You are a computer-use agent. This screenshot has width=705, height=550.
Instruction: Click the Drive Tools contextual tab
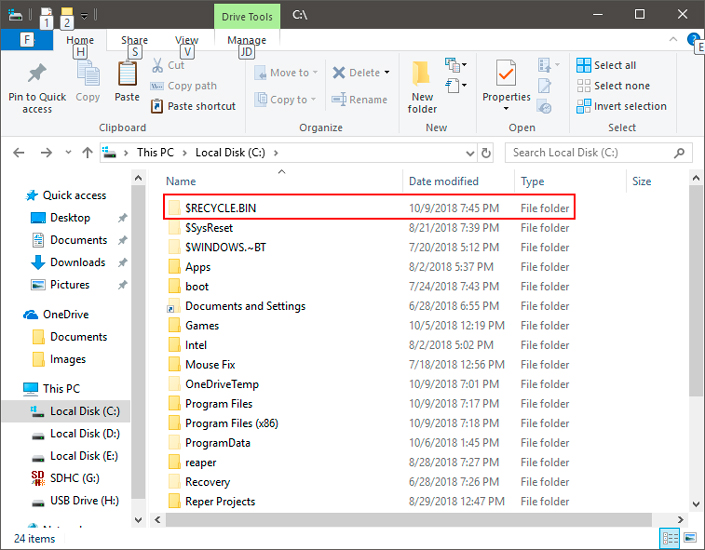tap(247, 17)
